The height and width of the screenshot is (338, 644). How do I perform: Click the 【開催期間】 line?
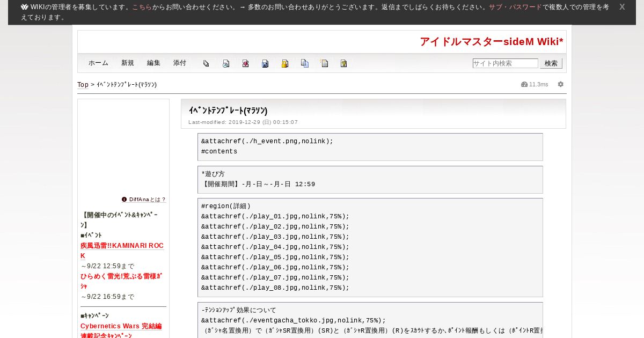pos(258,185)
